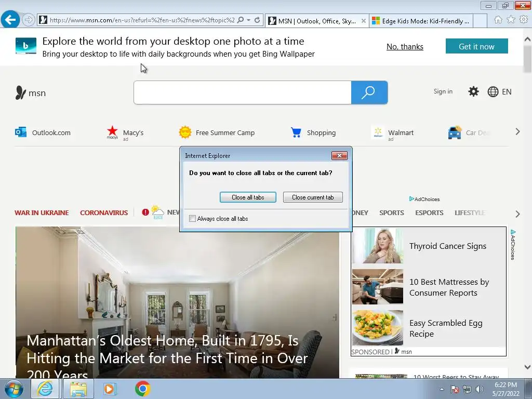Click AdChoices link above the ads

coord(424,199)
